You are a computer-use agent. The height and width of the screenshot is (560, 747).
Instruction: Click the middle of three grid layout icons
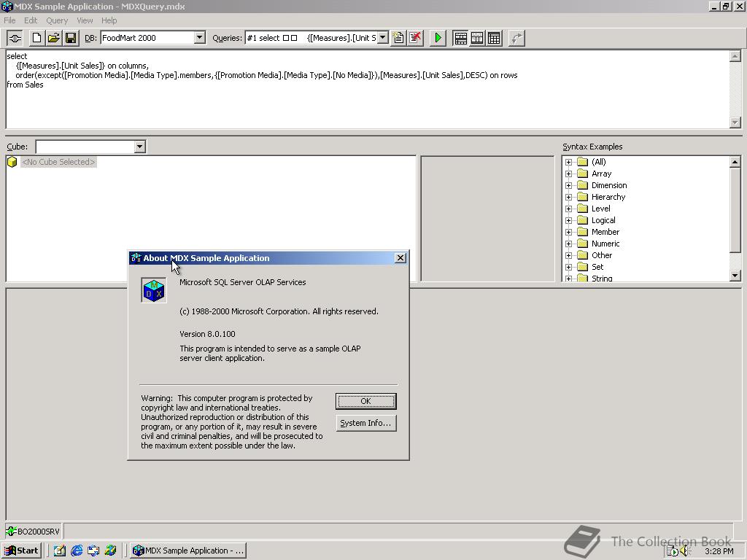click(477, 38)
